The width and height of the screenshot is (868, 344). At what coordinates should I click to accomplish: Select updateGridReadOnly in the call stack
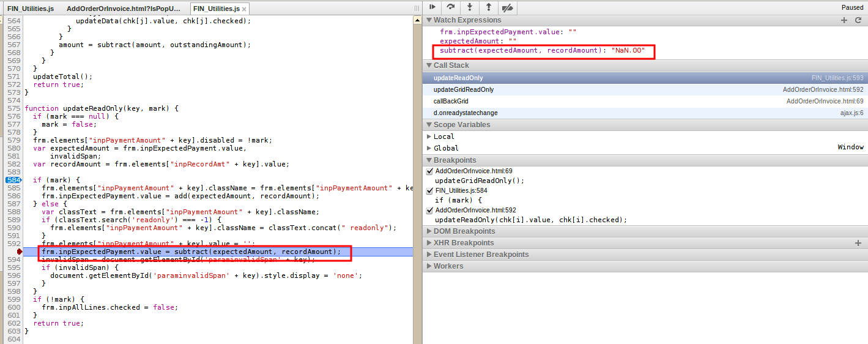coord(464,89)
